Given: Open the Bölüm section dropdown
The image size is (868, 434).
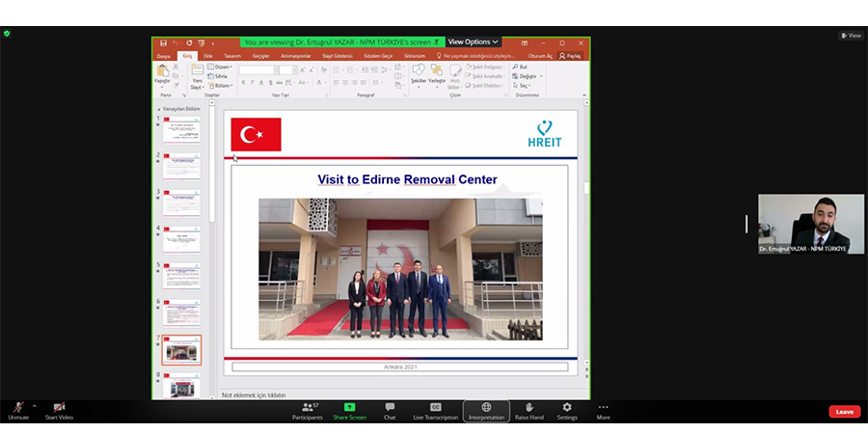Looking at the screenshot, I should click(221, 86).
